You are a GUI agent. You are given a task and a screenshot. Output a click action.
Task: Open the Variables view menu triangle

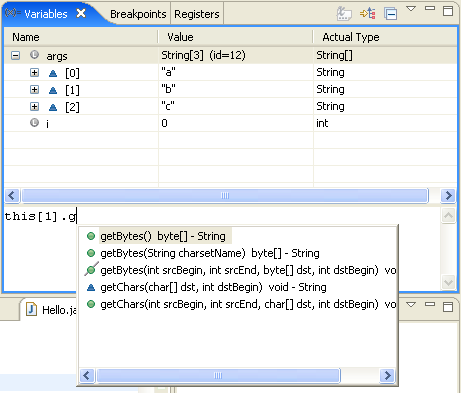[x=411, y=9]
